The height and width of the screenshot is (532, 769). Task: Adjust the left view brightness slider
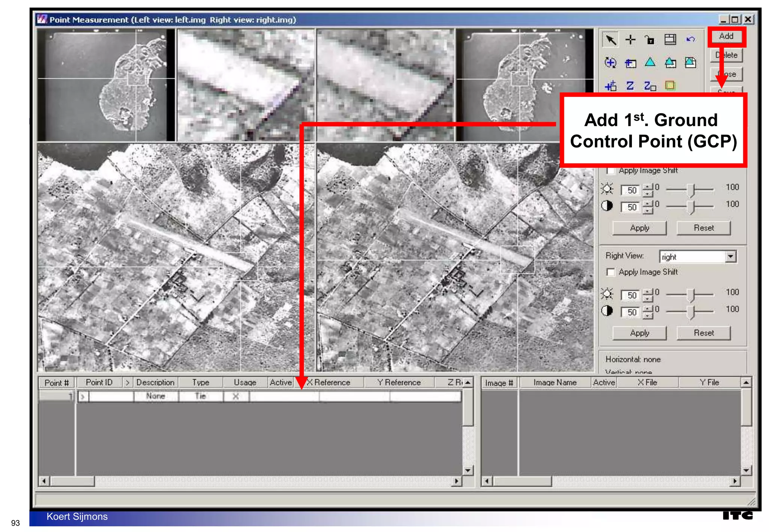click(x=692, y=190)
